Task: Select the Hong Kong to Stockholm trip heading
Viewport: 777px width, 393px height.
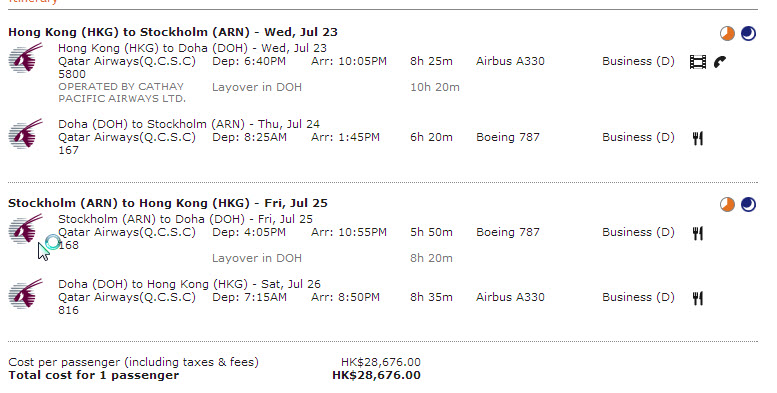Action: (173, 32)
